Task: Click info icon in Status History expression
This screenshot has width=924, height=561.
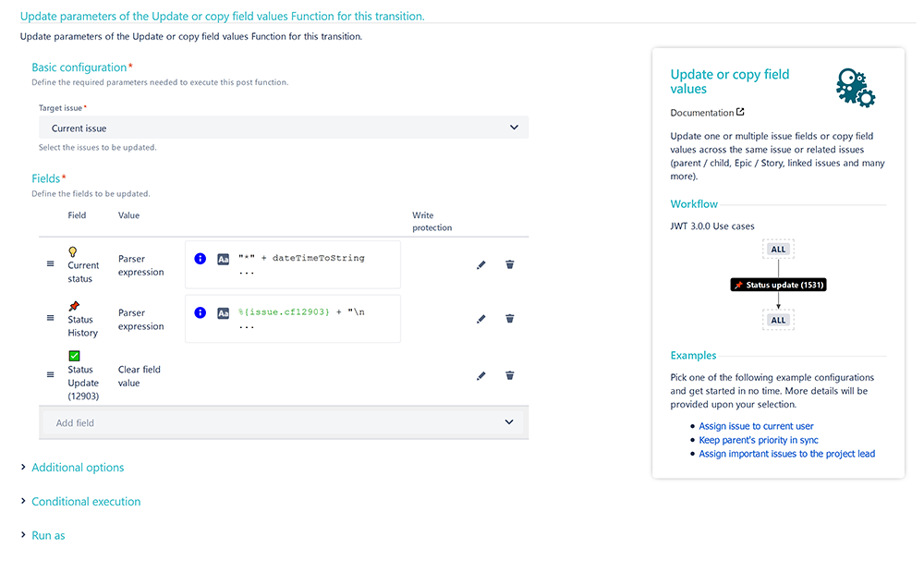Action: pos(201,312)
